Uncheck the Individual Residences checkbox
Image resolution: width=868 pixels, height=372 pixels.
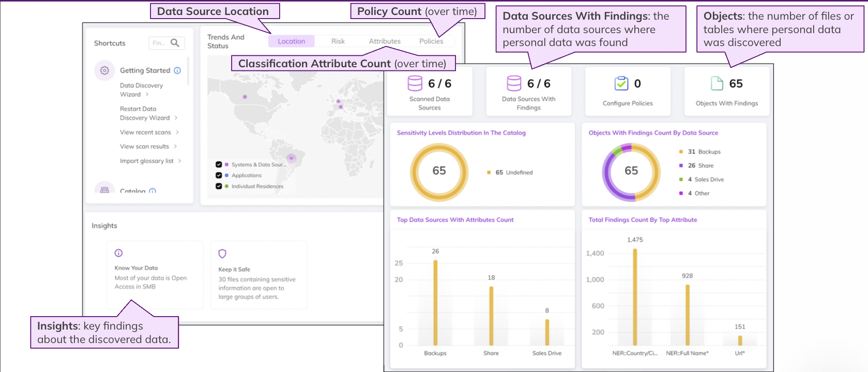(219, 186)
